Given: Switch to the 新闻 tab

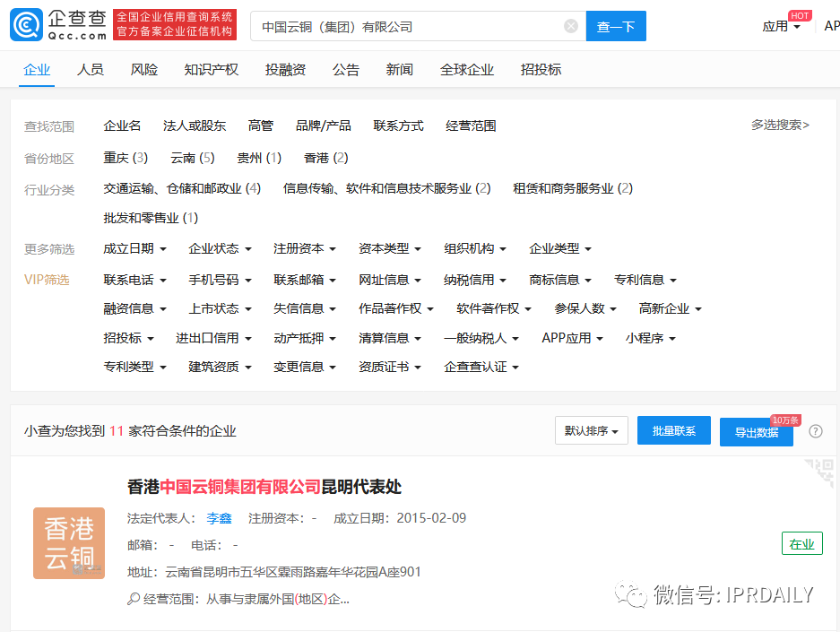Looking at the screenshot, I should [x=400, y=70].
